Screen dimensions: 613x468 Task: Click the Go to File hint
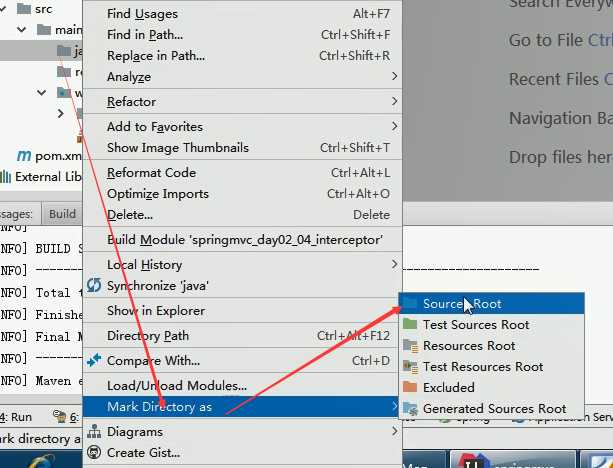click(x=561, y=40)
